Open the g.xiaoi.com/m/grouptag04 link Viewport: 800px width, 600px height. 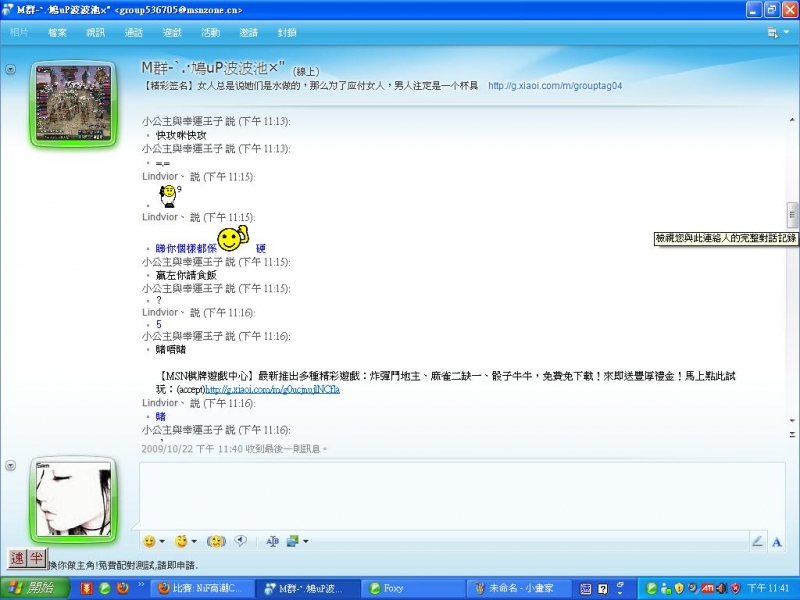[x=555, y=86]
